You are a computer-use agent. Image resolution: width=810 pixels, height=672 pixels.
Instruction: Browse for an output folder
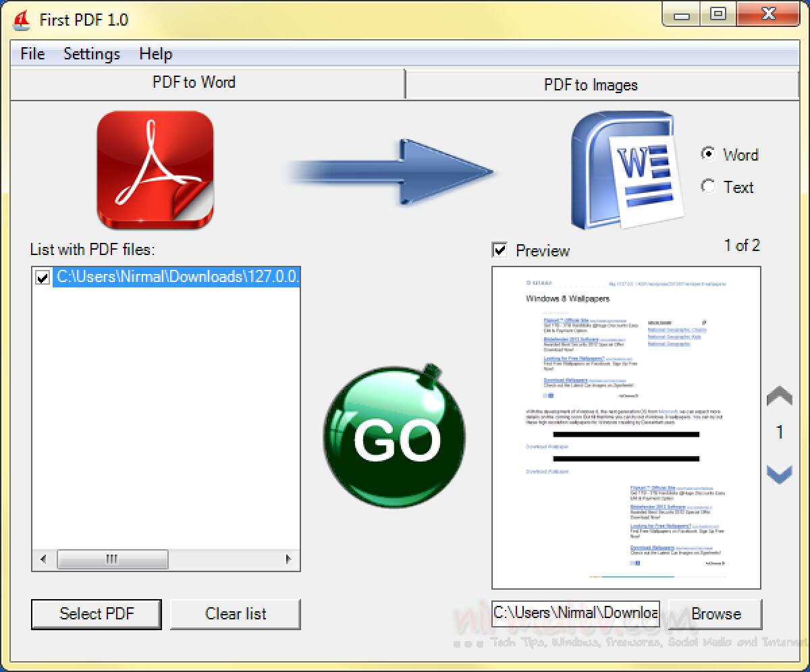point(715,614)
